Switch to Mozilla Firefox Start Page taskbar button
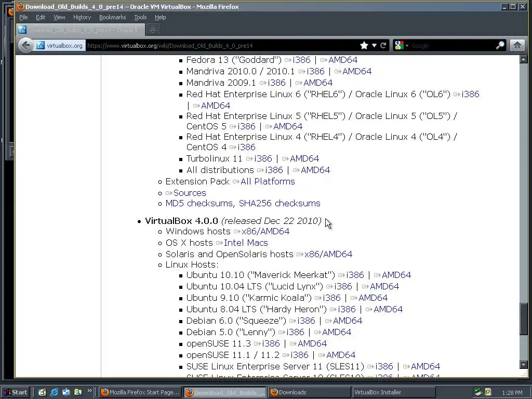 point(140,392)
